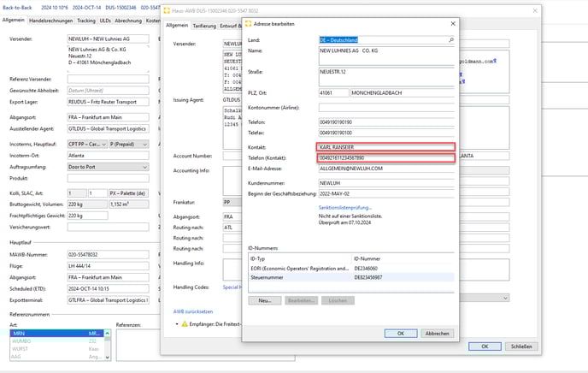Cancel the address dialog with Abbrechen
This screenshot has width=588, height=373.
438,334
